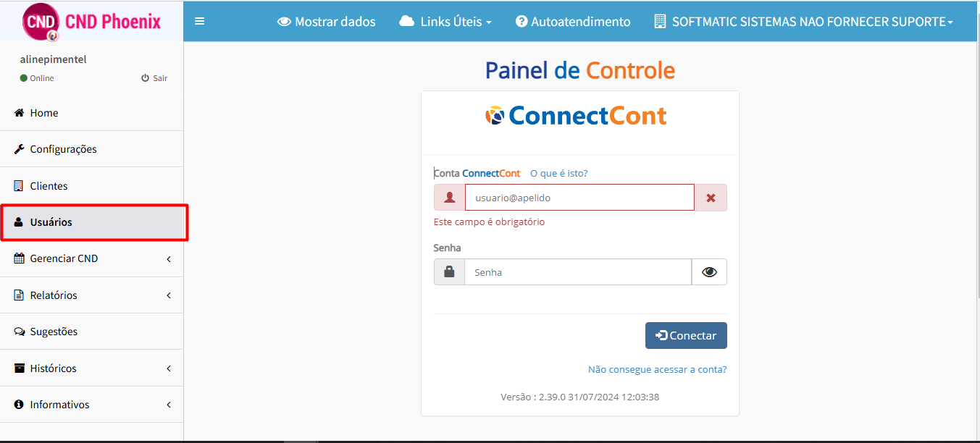Click the padlock icon beside Senha field

pyautogui.click(x=450, y=272)
